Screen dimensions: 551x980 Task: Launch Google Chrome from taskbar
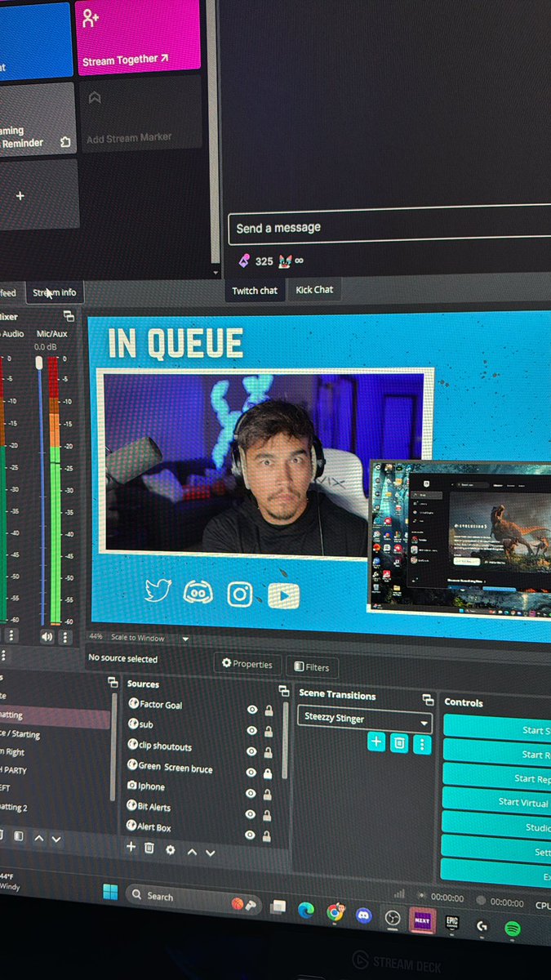[335, 912]
